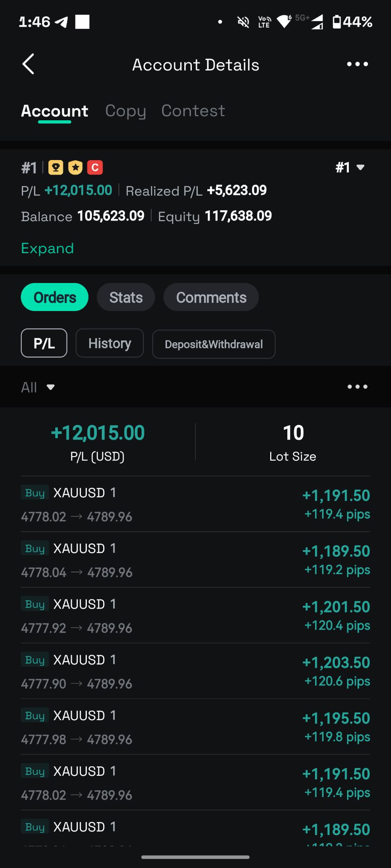Viewport: 391px width, 868px height.
Task: Tap the star shield badge icon
Action: [x=75, y=168]
